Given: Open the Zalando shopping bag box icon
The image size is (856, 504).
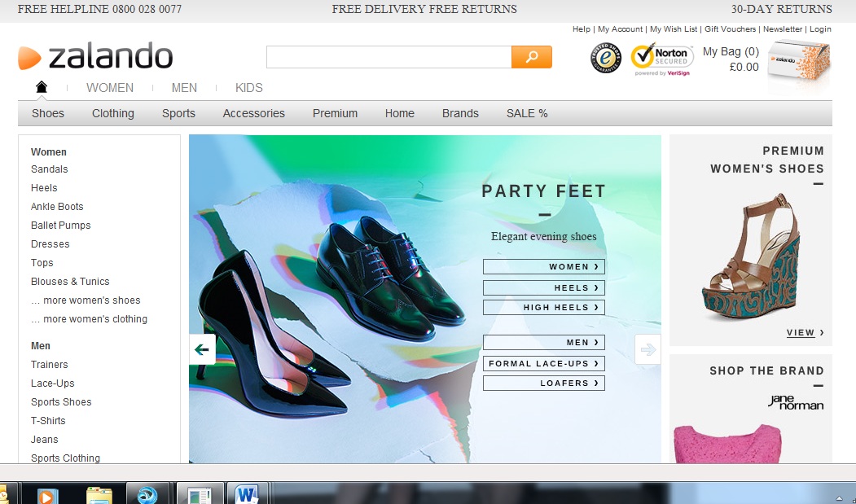Looking at the screenshot, I should point(798,59).
